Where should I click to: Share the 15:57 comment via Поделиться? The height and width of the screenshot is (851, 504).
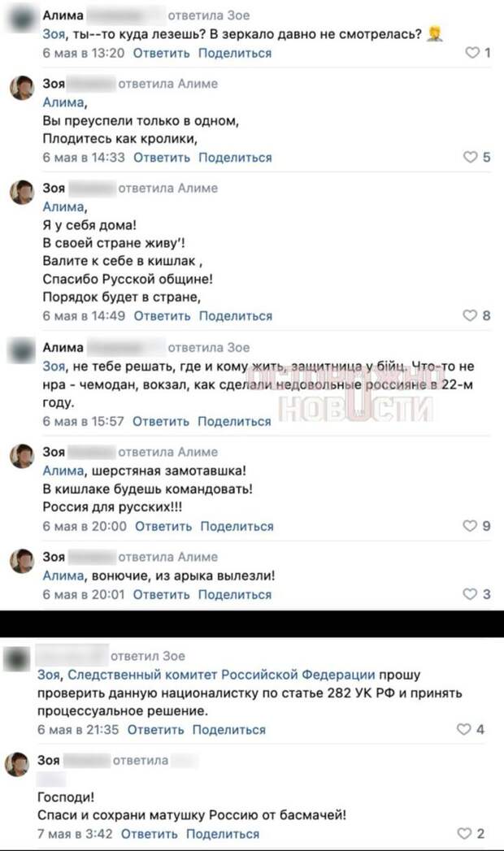tap(234, 421)
